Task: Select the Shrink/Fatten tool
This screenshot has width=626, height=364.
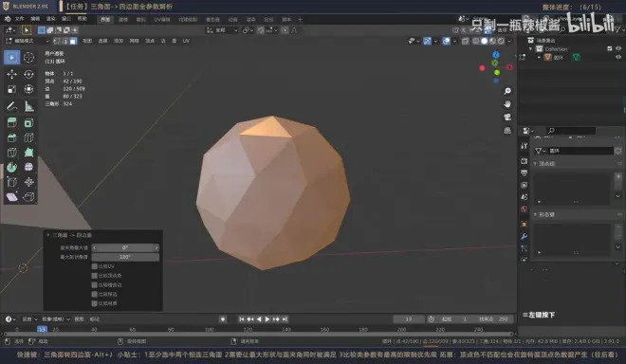Action: [x=28, y=182]
